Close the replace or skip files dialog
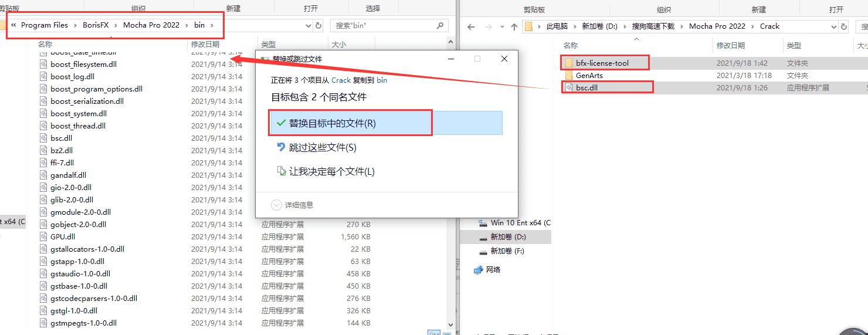Viewport: 868px width, 335px height. point(504,59)
